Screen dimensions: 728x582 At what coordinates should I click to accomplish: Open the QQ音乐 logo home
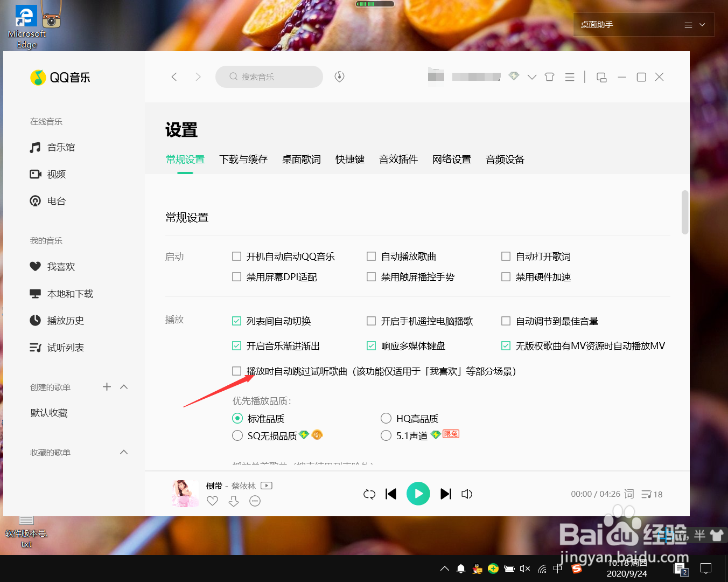(60, 78)
